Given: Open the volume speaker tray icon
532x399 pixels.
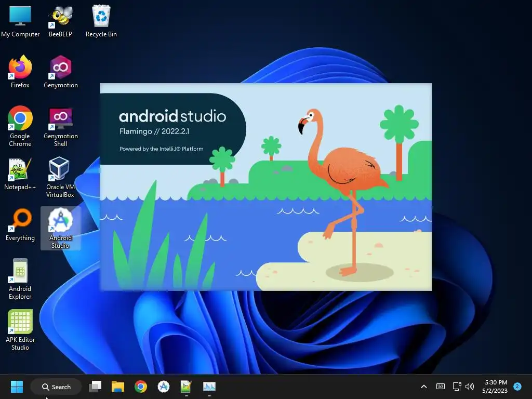Looking at the screenshot, I should click(470, 387).
